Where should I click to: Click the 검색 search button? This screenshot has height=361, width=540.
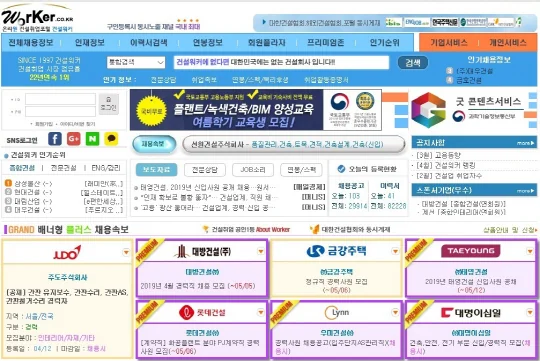tap(413, 63)
